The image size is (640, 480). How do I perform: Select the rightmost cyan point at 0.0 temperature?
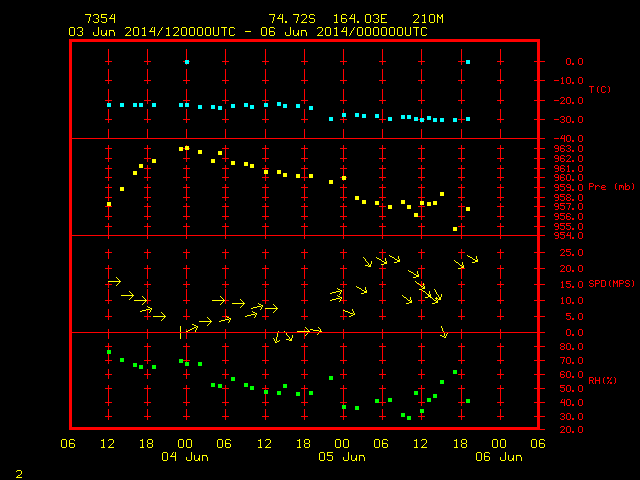tap(468, 62)
